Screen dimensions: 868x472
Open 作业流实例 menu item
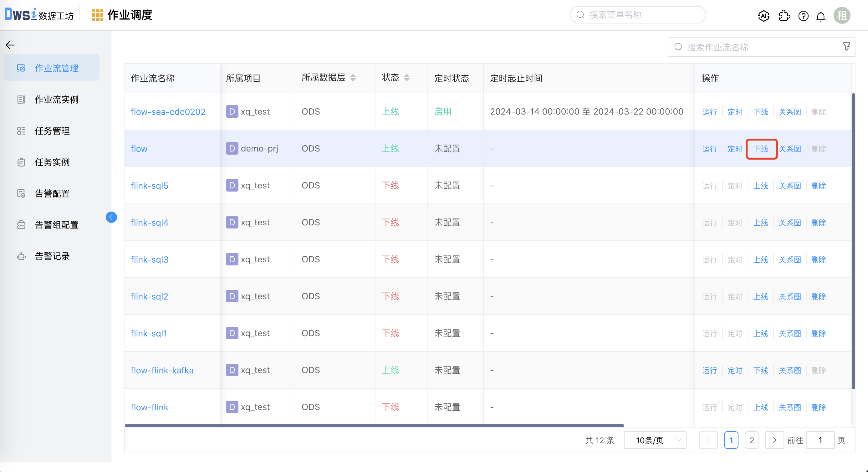56,100
